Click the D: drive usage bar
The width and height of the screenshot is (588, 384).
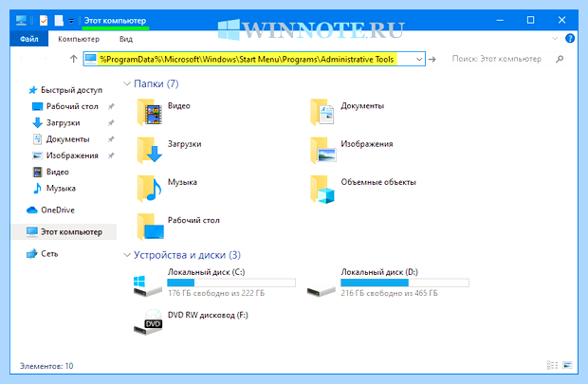point(405,283)
